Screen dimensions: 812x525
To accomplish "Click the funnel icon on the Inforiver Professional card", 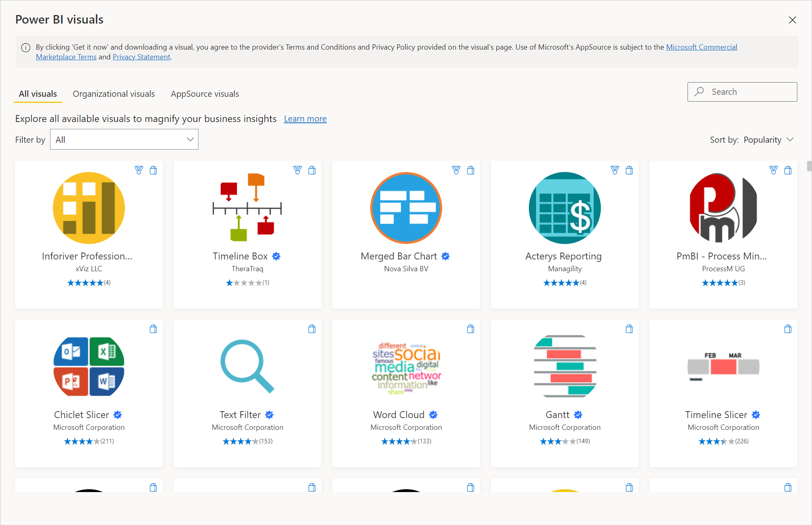I will [x=139, y=170].
